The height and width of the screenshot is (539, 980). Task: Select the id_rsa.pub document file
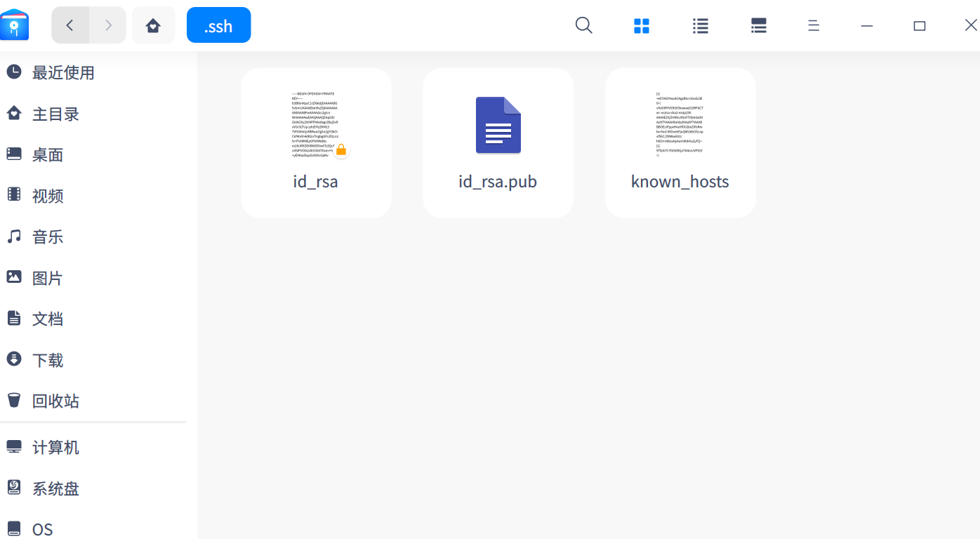click(498, 142)
